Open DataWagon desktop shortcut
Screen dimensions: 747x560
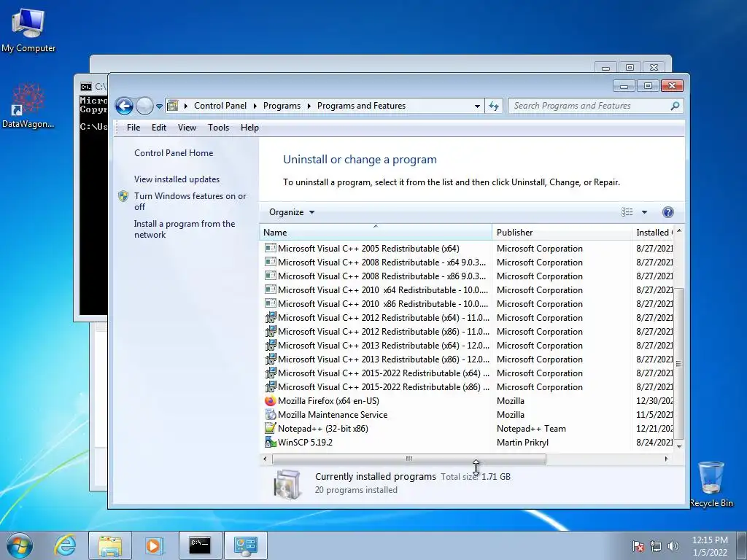click(28, 106)
